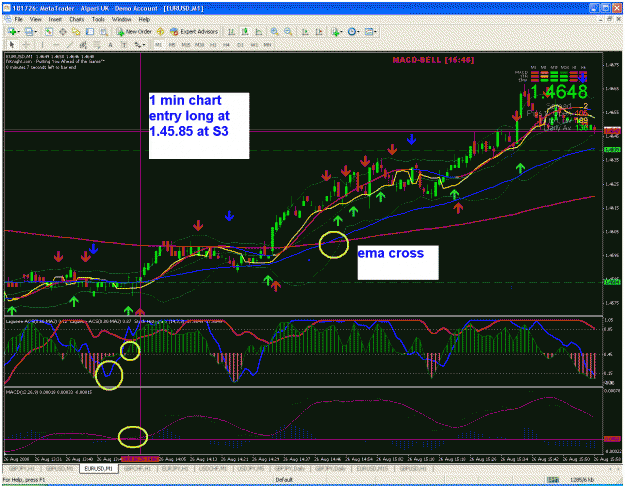625x486 pixels.
Task: Switch to the USDCHF,M1 chart tab
Action: [214, 468]
